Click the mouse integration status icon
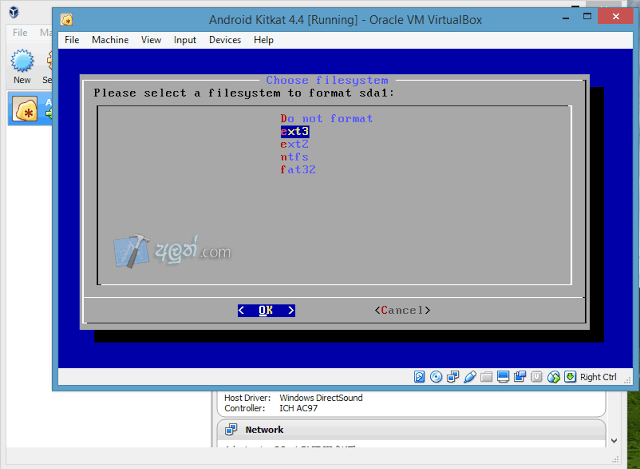Image resolution: width=640 pixels, height=469 pixels. 553,376
